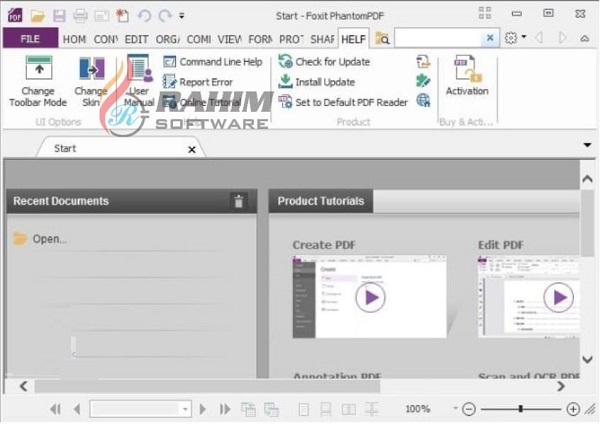Click the trash icon in Recent Documents

point(238,201)
